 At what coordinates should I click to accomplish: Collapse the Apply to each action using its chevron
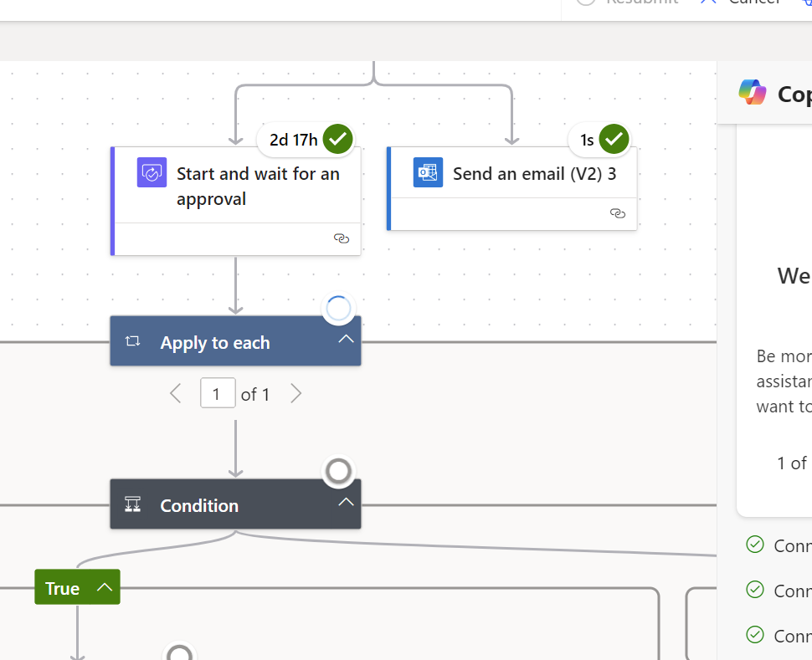click(x=346, y=339)
